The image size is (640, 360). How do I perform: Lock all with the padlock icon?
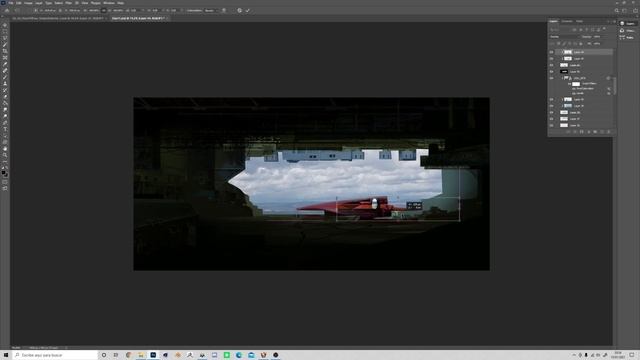(x=581, y=44)
